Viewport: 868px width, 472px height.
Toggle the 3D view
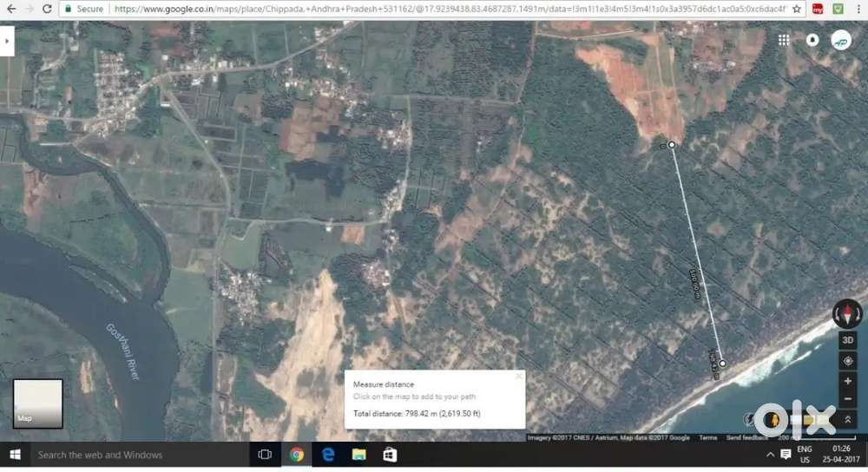(847, 339)
